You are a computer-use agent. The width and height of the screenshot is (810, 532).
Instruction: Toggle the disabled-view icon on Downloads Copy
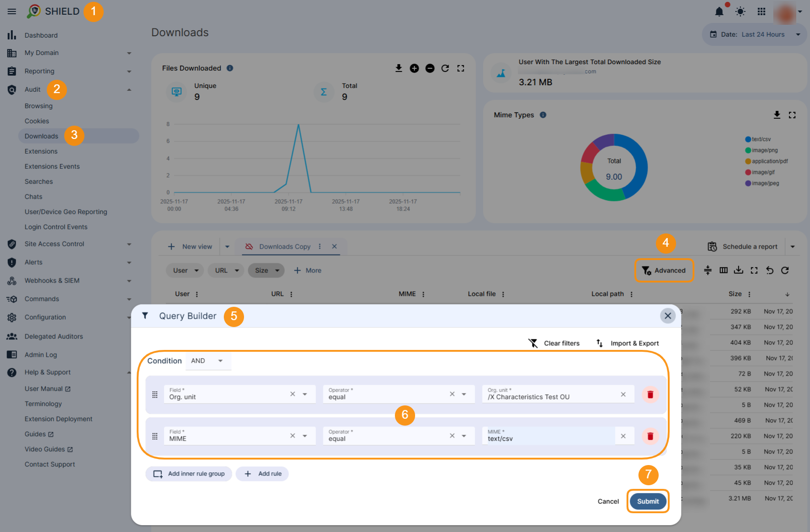coord(249,246)
